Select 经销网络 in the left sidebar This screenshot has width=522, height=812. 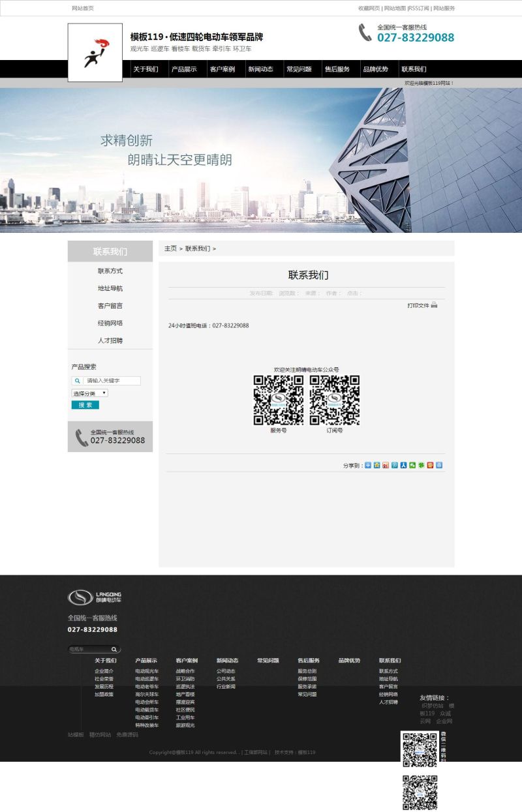point(110,323)
